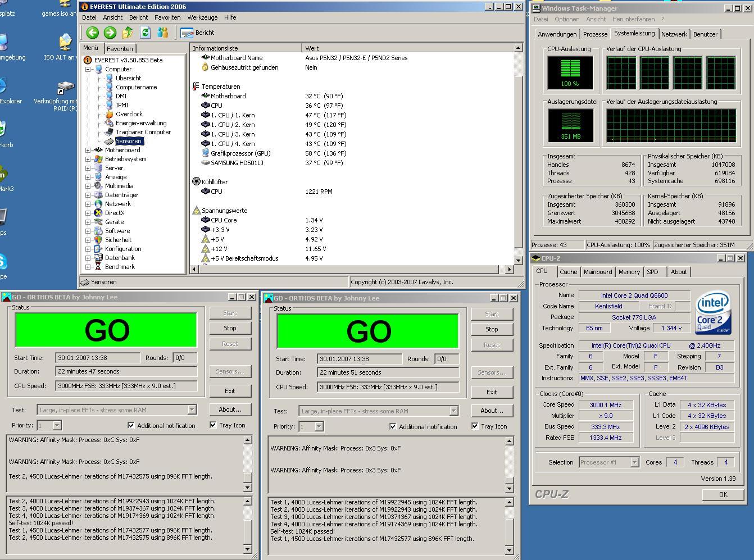Select the DMI tree entry
Screen dimensions: 754x560
tap(121, 96)
